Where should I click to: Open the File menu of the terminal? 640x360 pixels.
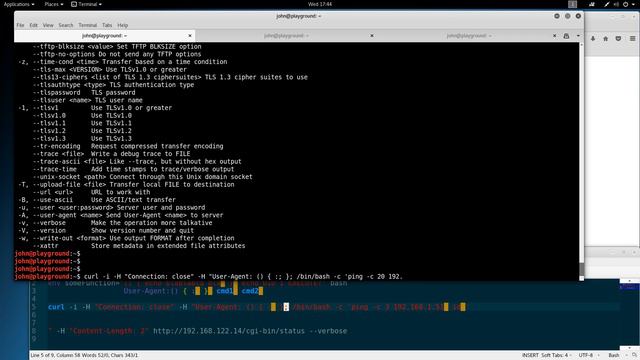tap(20, 25)
